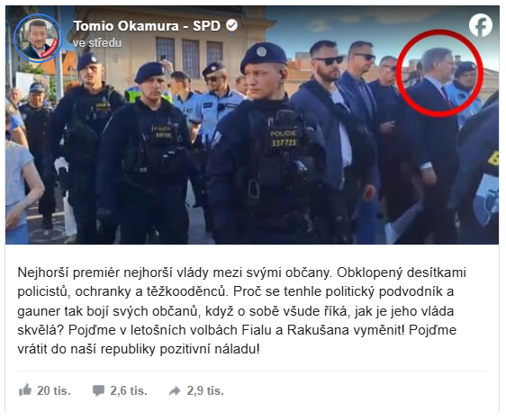506x420 pixels.
Task: Open the round profile avatar
Action: pyautogui.click(x=39, y=38)
